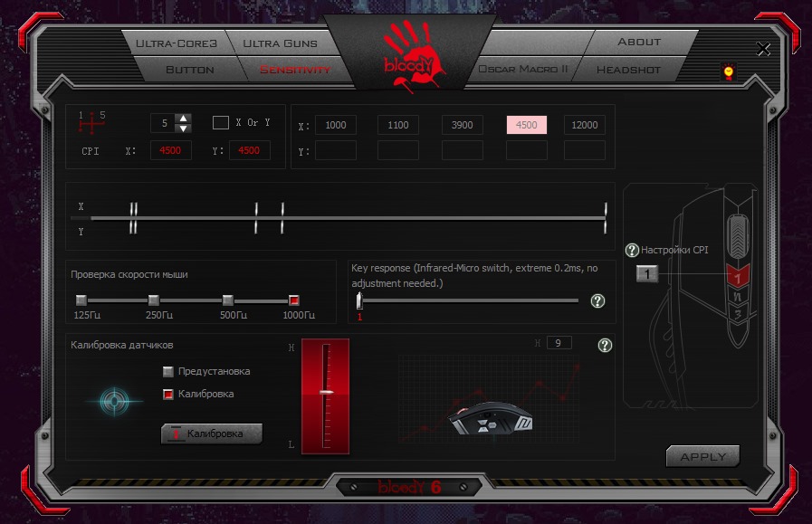Click the red 1 button on mouse diagram

(x=738, y=275)
